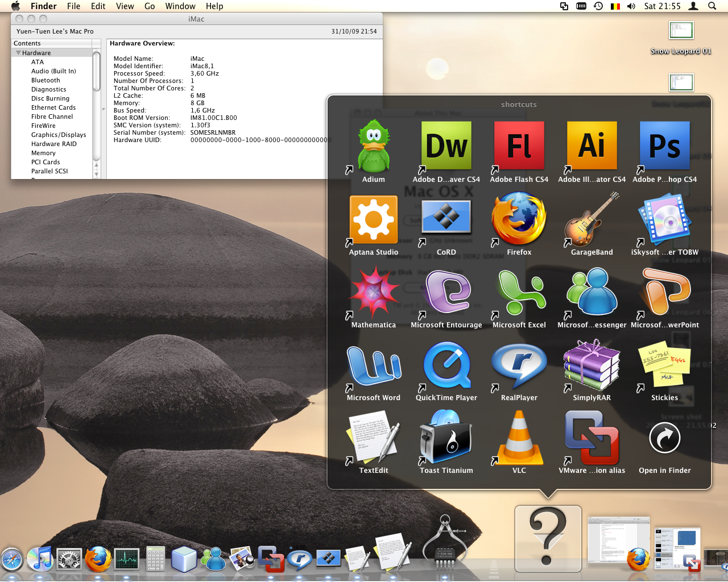This screenshot has height=582, width=728.
Task: Click the Sat 21:55 menu bar clock
Action: [x=662, y=6]
